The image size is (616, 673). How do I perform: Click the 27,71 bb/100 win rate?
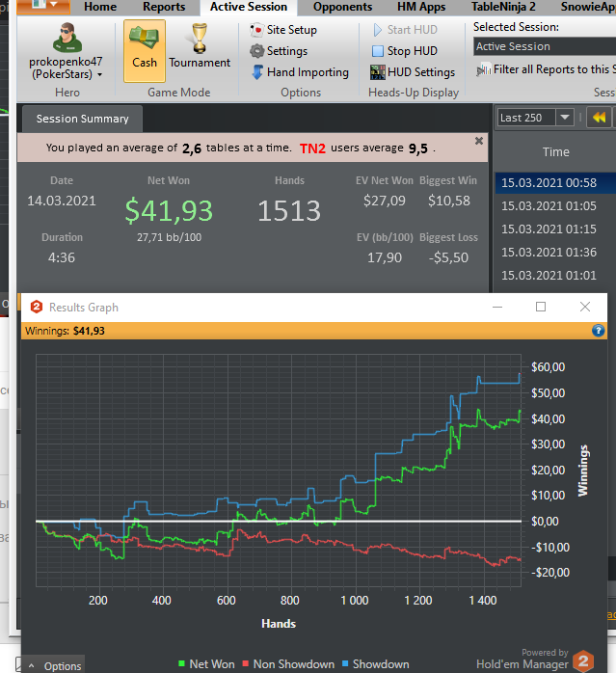tap(169, 237)
